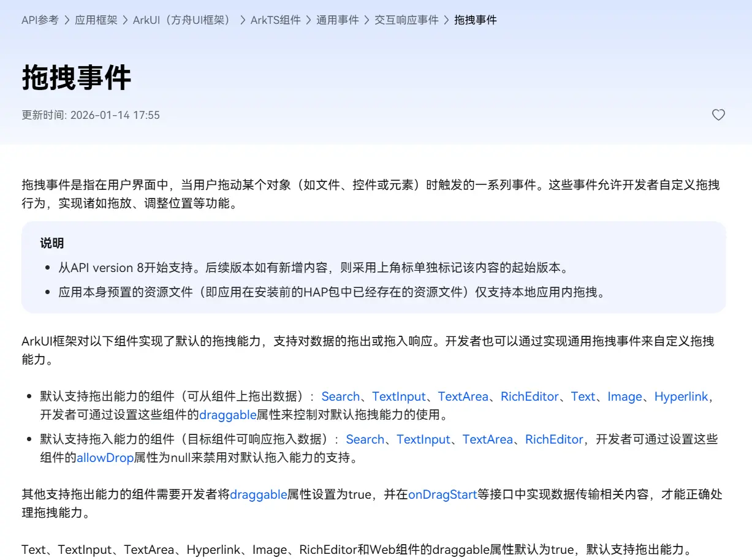Open RichEditor link in drag-in components bullet
This screenshot has width=752, height=560.
pyautogui.click(x=554, y=439)
